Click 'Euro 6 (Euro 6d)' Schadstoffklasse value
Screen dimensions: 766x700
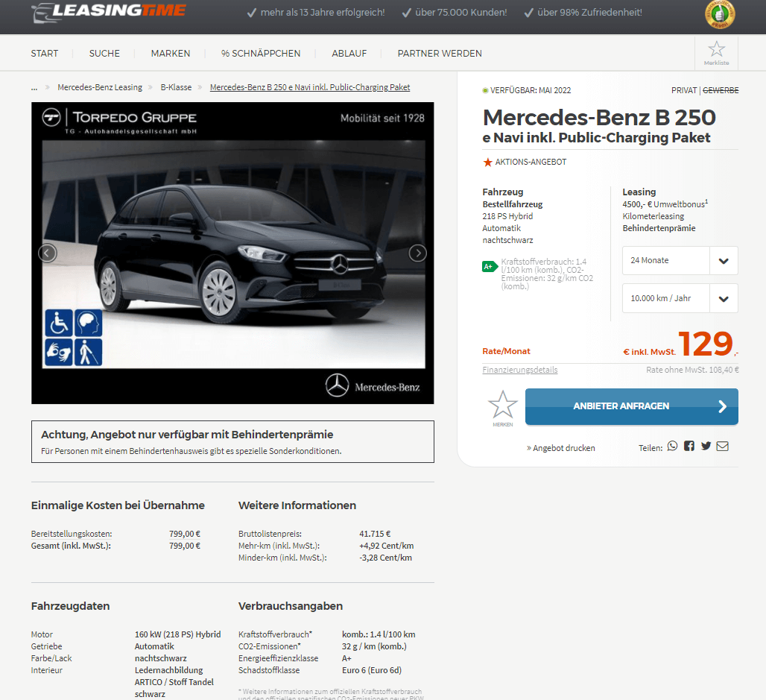click(372, 670)
